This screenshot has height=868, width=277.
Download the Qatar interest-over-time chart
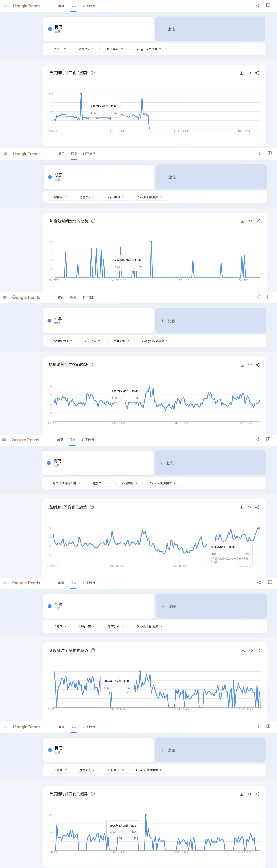[243, 651]
